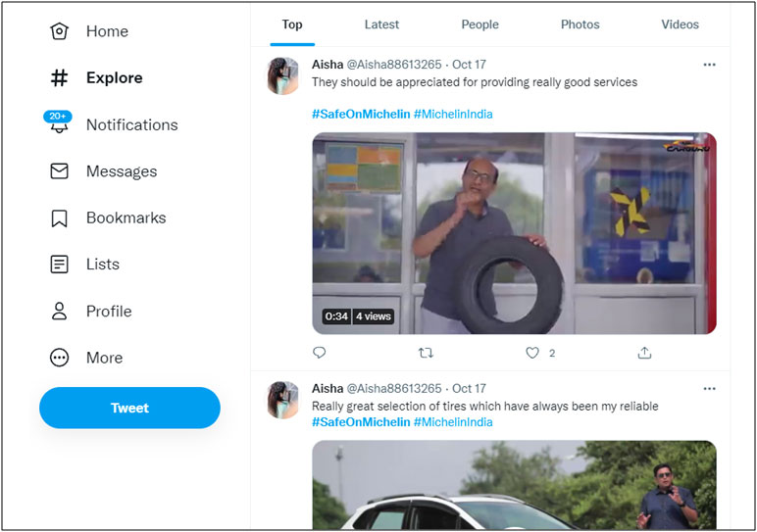Click the Profile person icon
Screen dimensions: 757x532
point(60,312)
